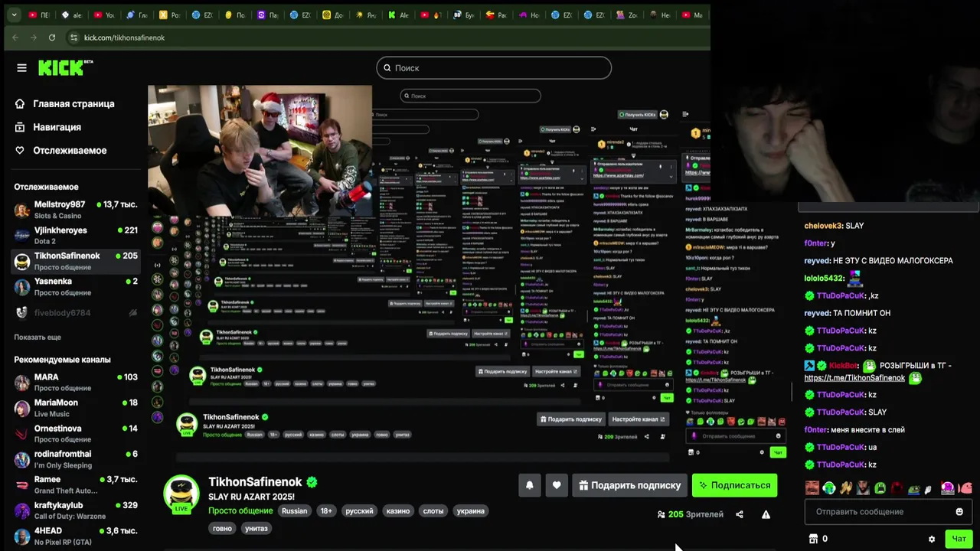980x551 pixels.
Task: Select the слоты tag
Action: [x=433, y=511]
